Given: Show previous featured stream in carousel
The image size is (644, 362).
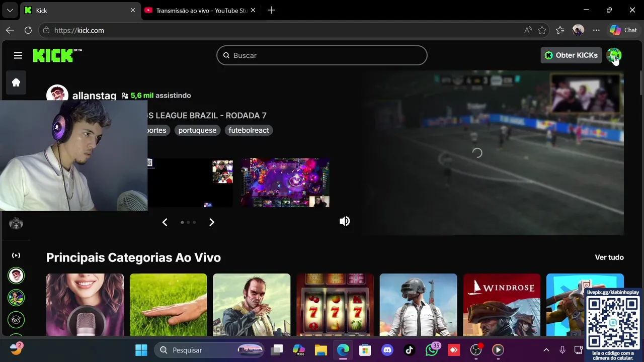Looking at the screenshot, I should point(165,222).
